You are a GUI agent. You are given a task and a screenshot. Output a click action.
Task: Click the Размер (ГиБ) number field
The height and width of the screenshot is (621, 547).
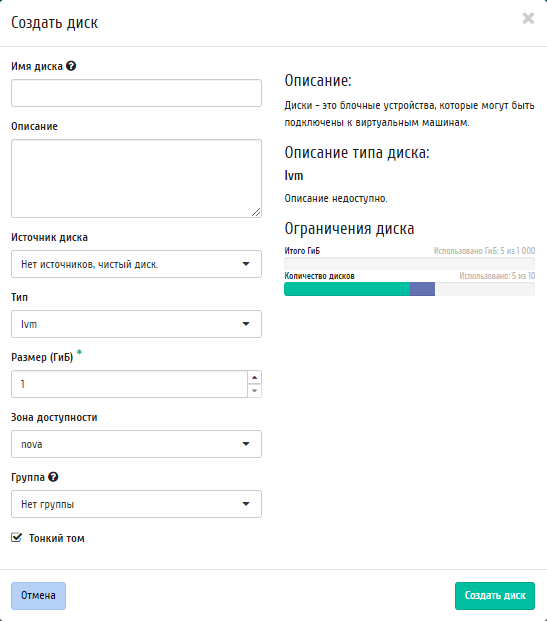(130, 384)
